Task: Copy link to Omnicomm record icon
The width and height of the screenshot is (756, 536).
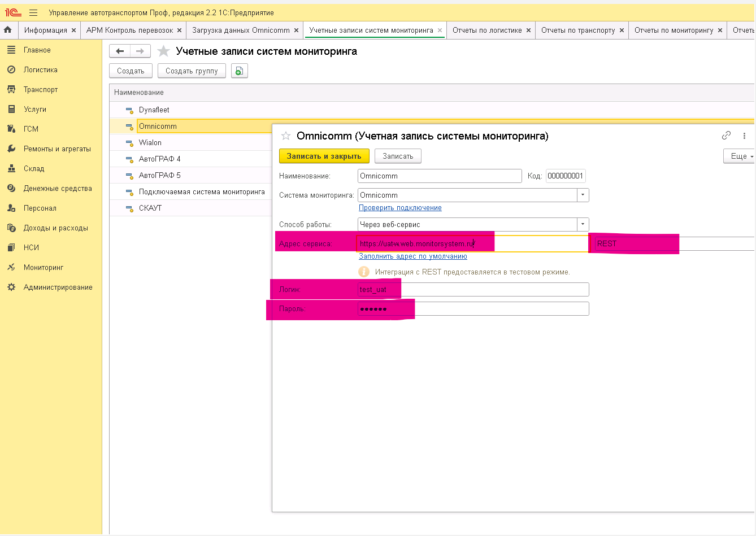Action: click(726, 136)
